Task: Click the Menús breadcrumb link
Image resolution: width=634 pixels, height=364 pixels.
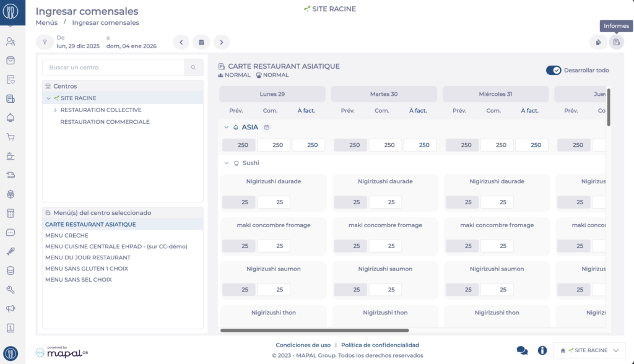Action: click(46, 23)
